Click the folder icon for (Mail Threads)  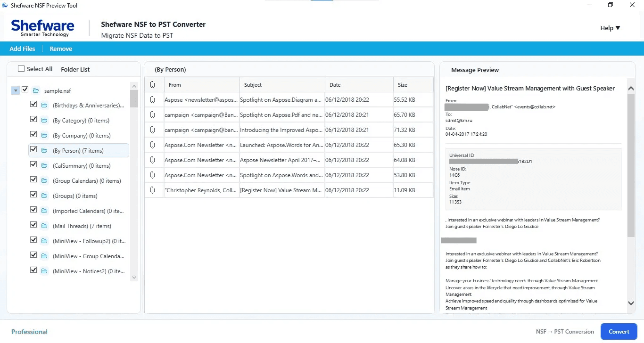pos(44,226)
